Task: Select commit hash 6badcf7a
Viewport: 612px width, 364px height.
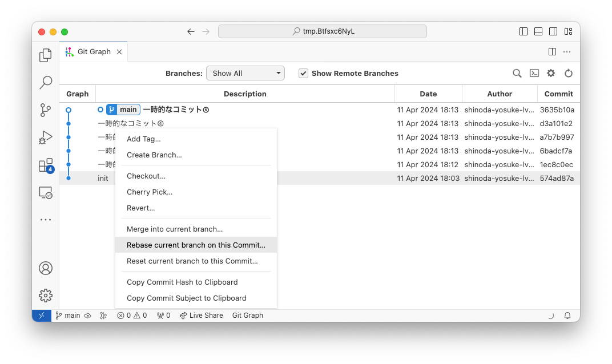Action: coord(556,151)
